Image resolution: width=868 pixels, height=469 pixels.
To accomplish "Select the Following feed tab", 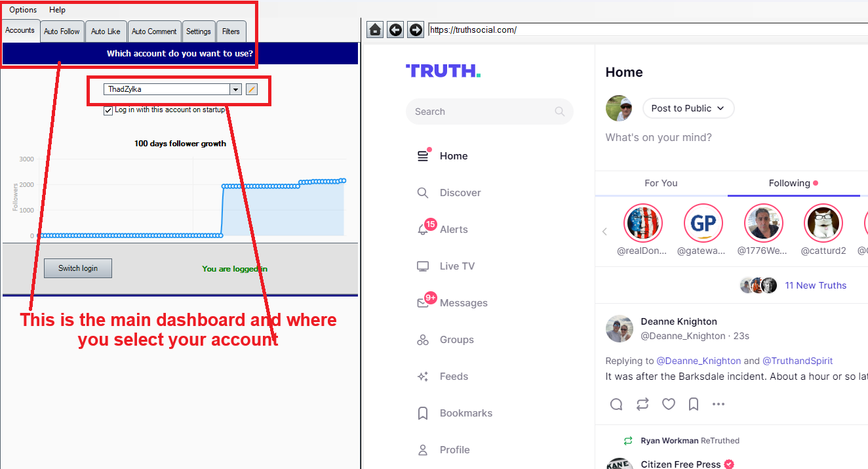I will 793,183.
